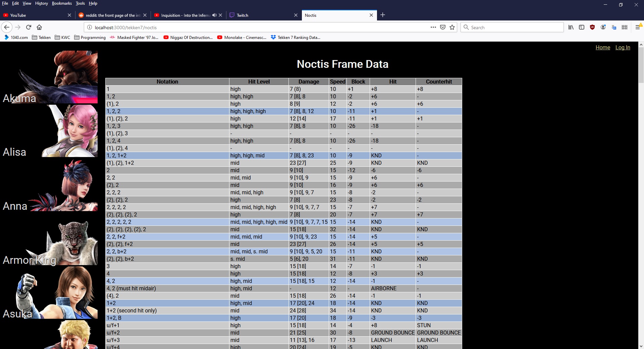Click the Log In link

[623, 47]
